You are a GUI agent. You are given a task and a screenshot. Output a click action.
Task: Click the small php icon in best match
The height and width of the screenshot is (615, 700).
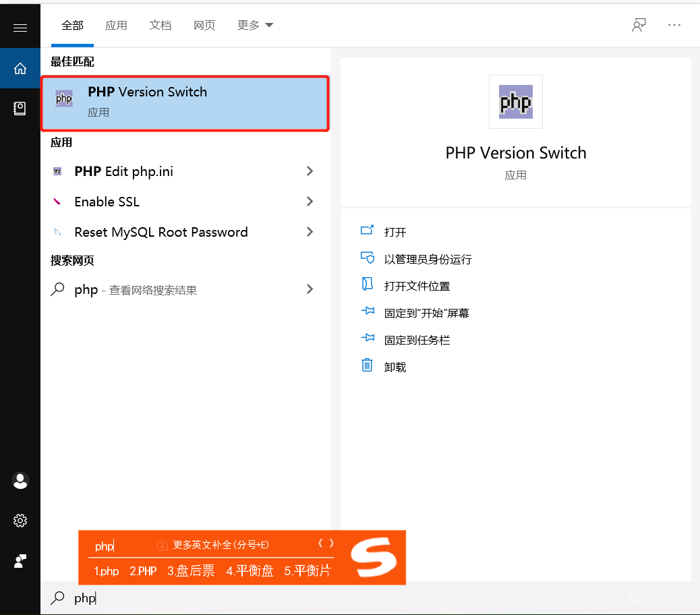pos(64,98)
